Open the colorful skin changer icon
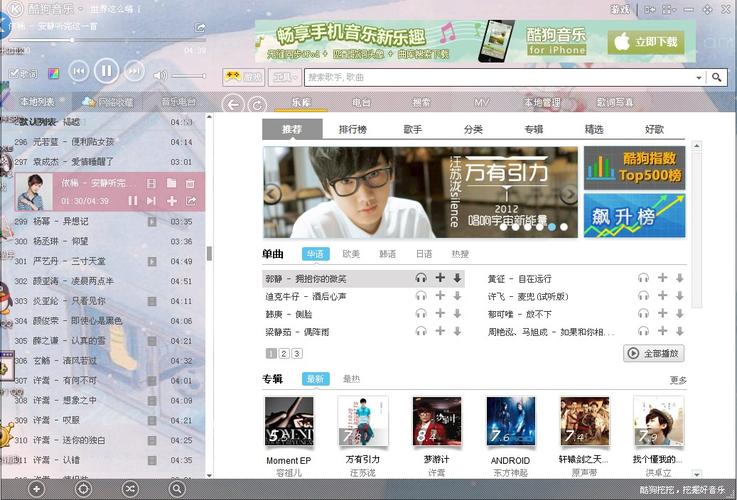 [x=53, y=74]
